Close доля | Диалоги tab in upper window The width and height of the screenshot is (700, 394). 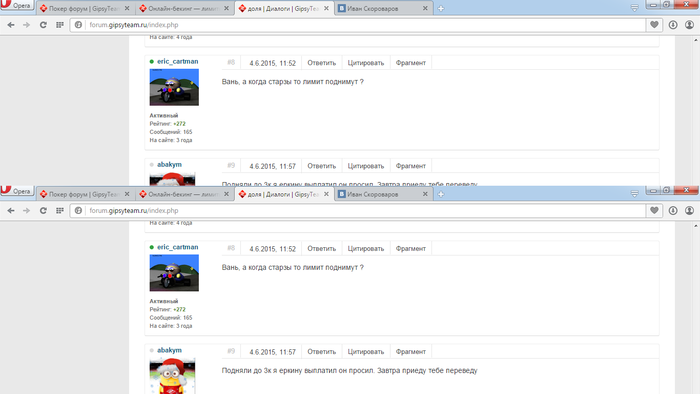pyautogui.click(x=326, y=8)
